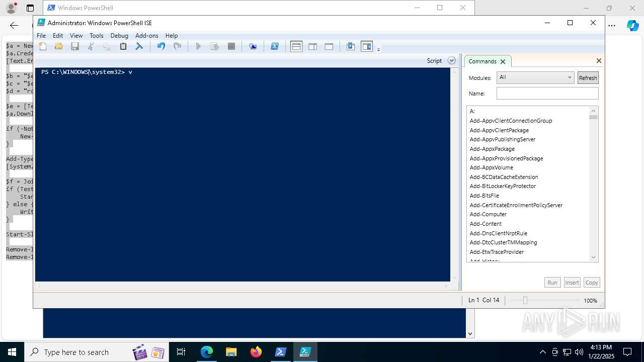This screenshot has height=362, width=644.
Task: Select Add-BCDataCacheExtension command
Action: [x=504, y=177]
